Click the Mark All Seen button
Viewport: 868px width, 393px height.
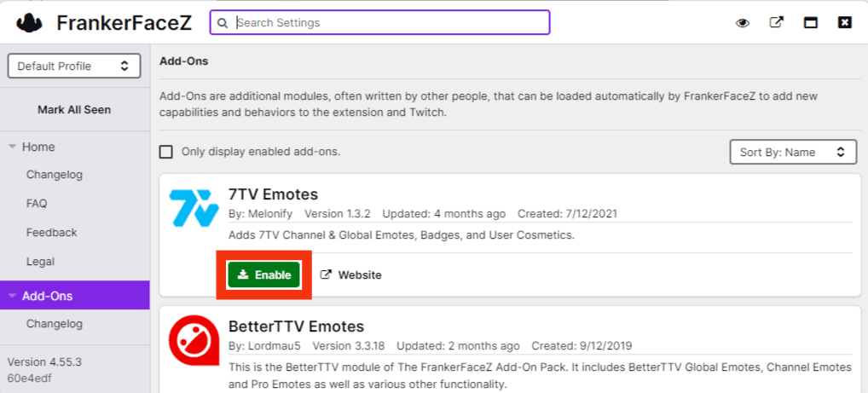tap(74, 110)
